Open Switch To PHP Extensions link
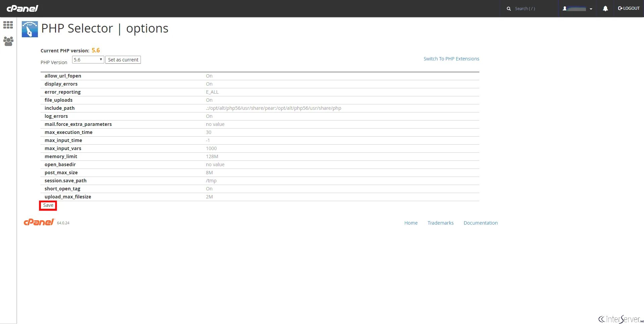Viewport: 644px width, 324px height. 451,59
